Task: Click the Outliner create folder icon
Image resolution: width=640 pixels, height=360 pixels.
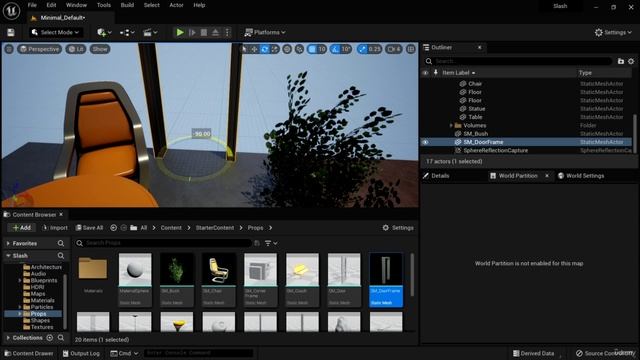Action: (621, 61)
